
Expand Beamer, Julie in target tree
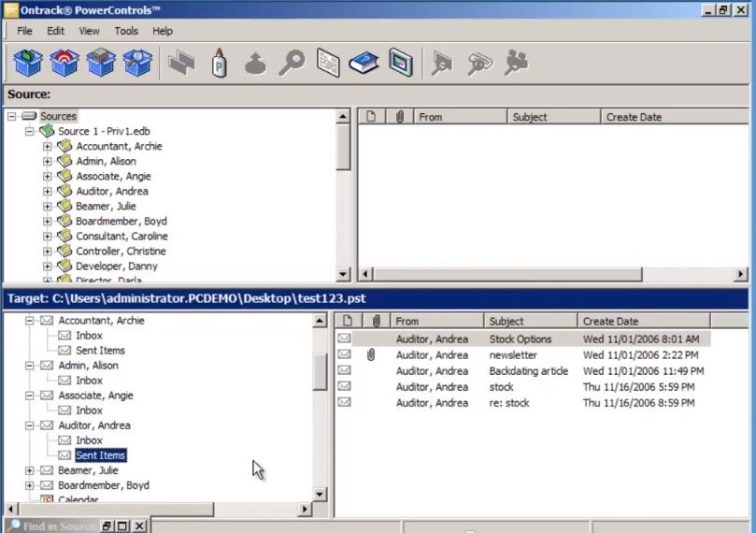pyautogui.click(x=29, y=470)
